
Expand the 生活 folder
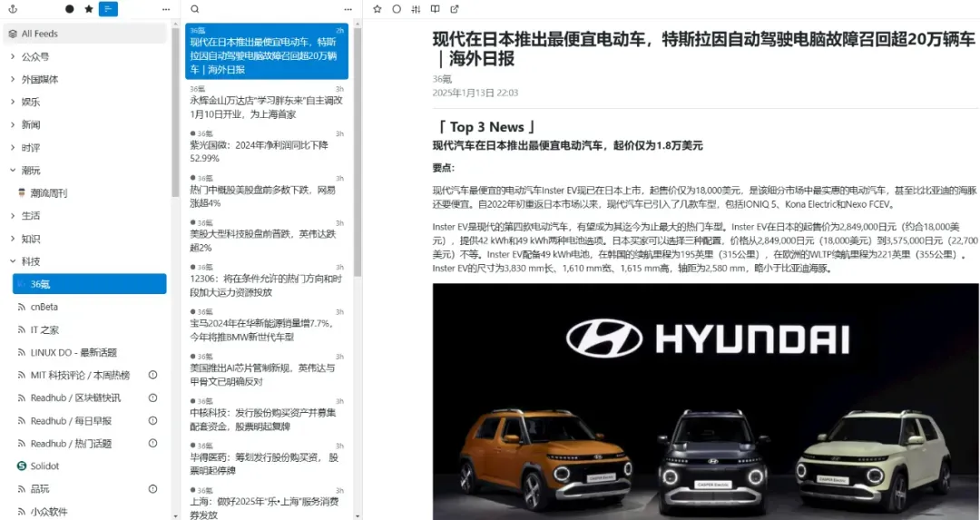point(13,216)
